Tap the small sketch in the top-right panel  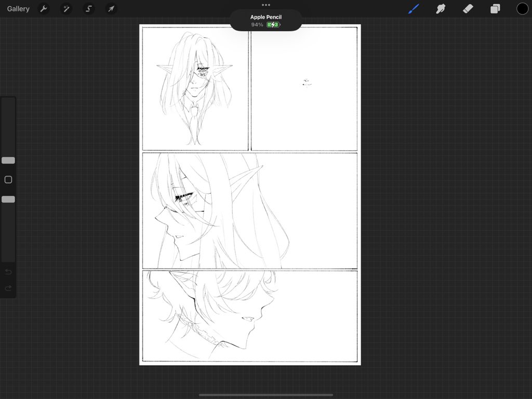306,83
